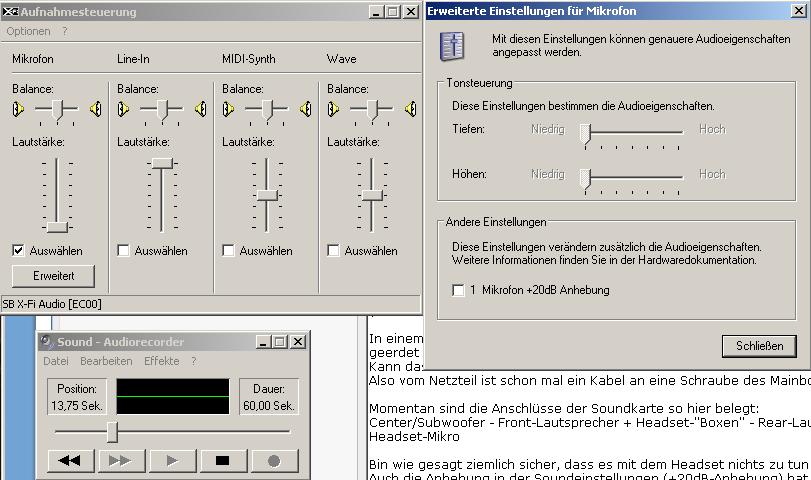Click the Erweitert button under Mikrofon
This screenshot has height=480, width=811.
point(53,276)
